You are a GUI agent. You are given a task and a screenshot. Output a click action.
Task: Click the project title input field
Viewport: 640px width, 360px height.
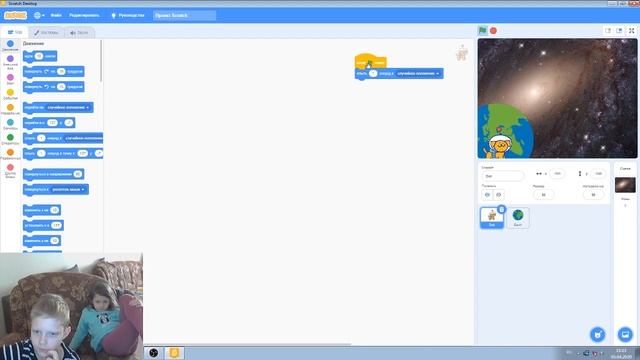(184, 16)
